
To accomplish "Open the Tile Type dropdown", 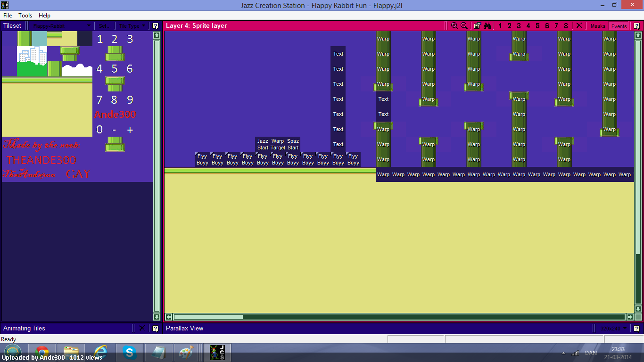I will [132, 26].
